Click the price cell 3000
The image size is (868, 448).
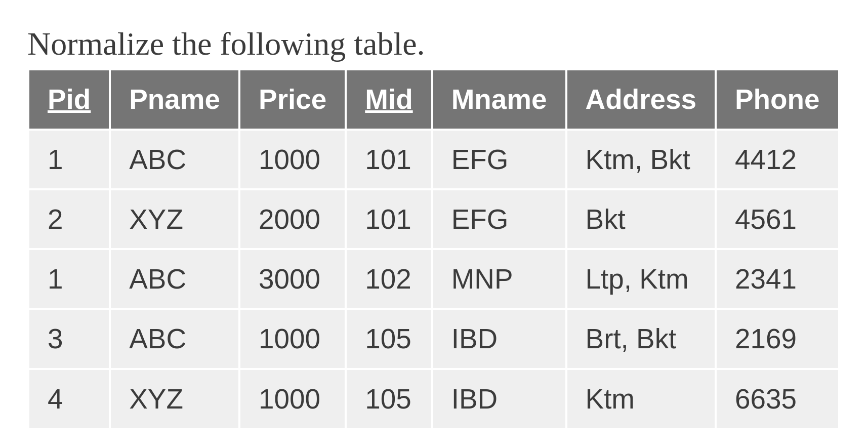pos(293,279)
